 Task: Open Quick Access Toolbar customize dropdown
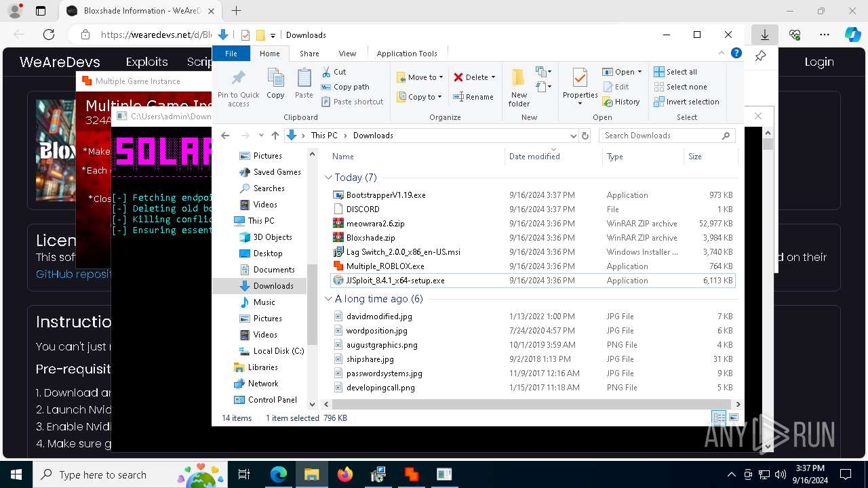(273, 35)
